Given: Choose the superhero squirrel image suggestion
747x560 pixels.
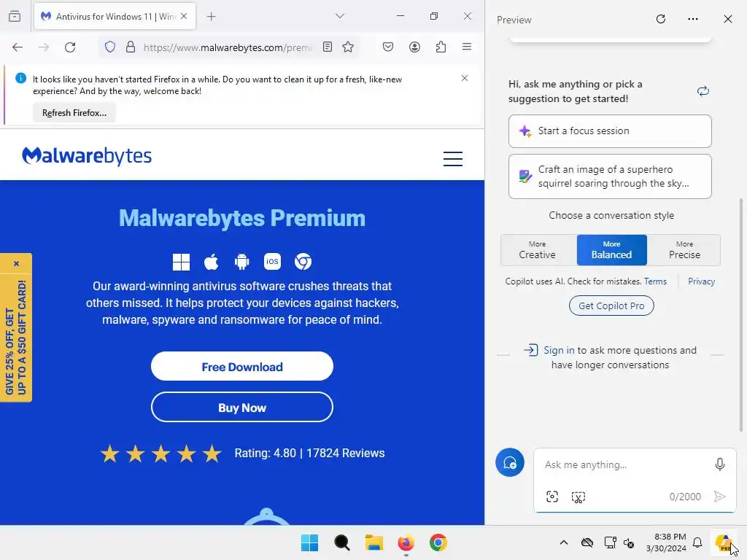Looking at the screenshot, I should pyautogui.click(x=610, y=176).
